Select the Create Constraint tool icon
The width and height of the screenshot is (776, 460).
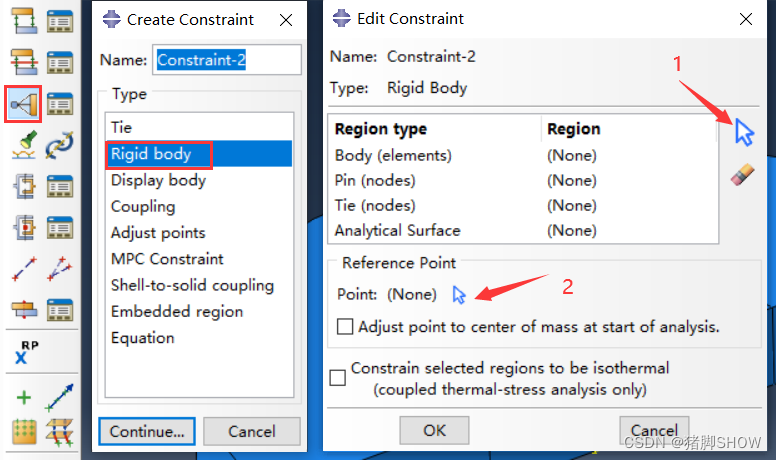(22, 104)
